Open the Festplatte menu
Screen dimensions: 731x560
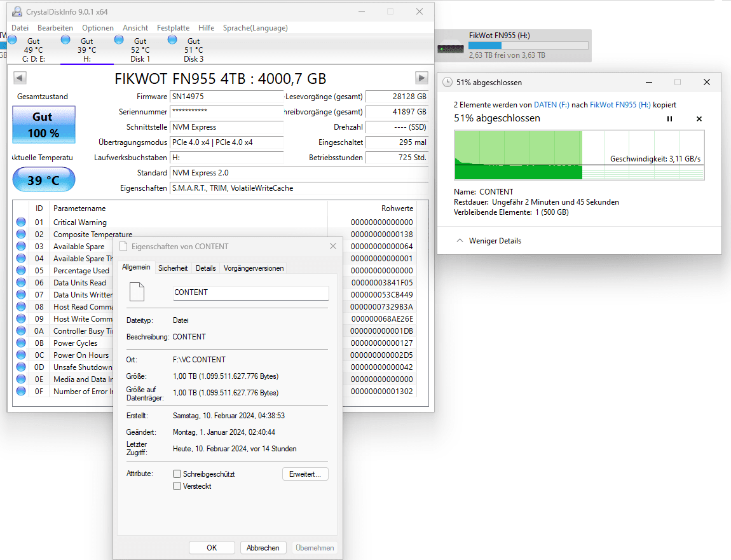[x=173, y=28]
